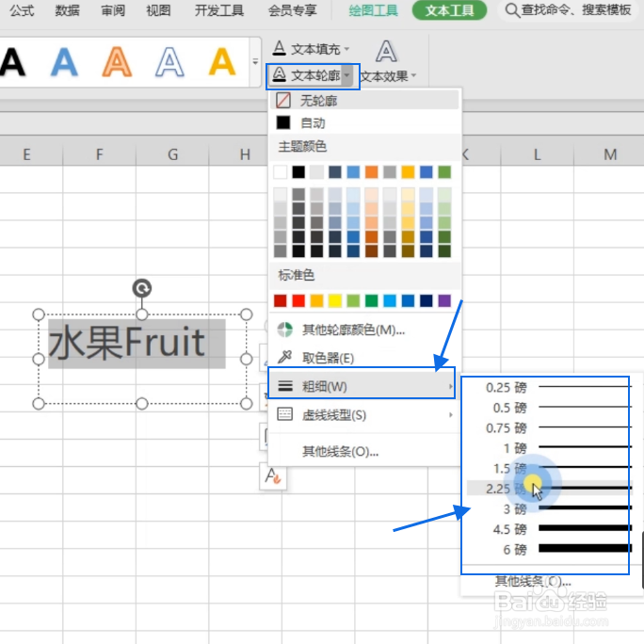The image size is (644, 644).
Task: Choose 自动 (Automatic) outline color
Action: point(364,122)
